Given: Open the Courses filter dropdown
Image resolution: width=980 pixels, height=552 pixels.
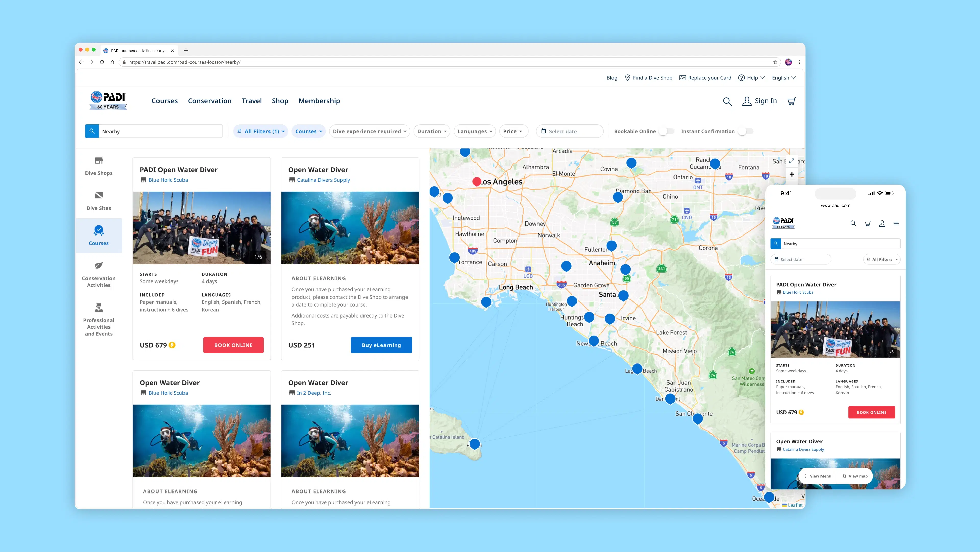Looking at the screenshot, I should click(x=309, y=131).
